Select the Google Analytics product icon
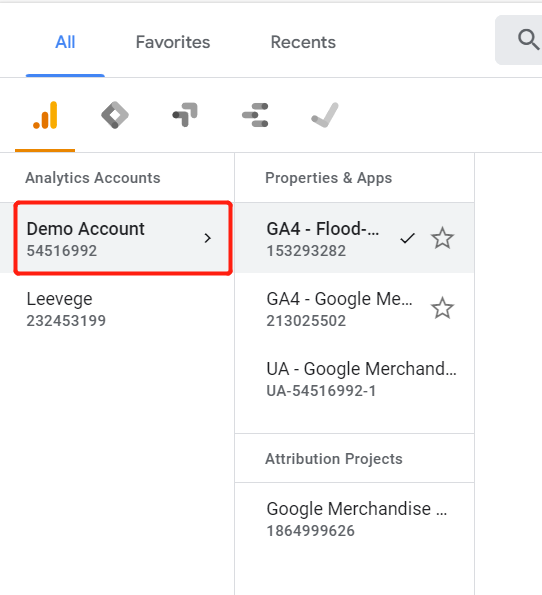The height and width of the screenshot is (595, 542). (x=45, y=115)
